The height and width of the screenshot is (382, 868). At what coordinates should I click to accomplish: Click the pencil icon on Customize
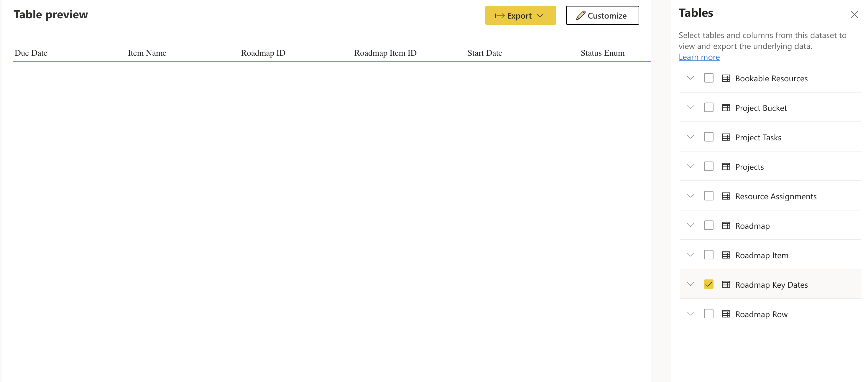581,15
